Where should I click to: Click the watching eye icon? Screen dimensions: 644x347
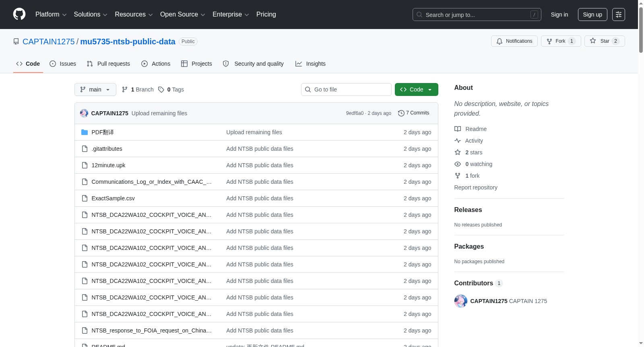click(x=458, y=164)
